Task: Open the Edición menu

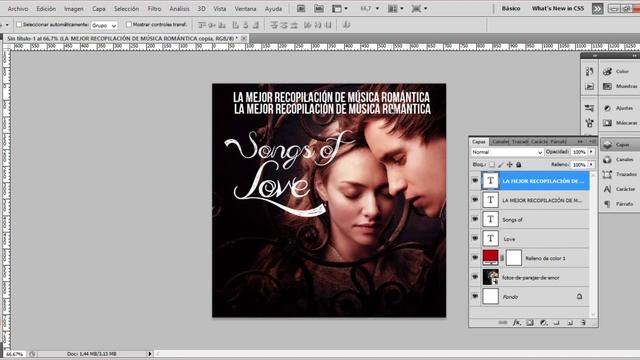Action: 46,9
